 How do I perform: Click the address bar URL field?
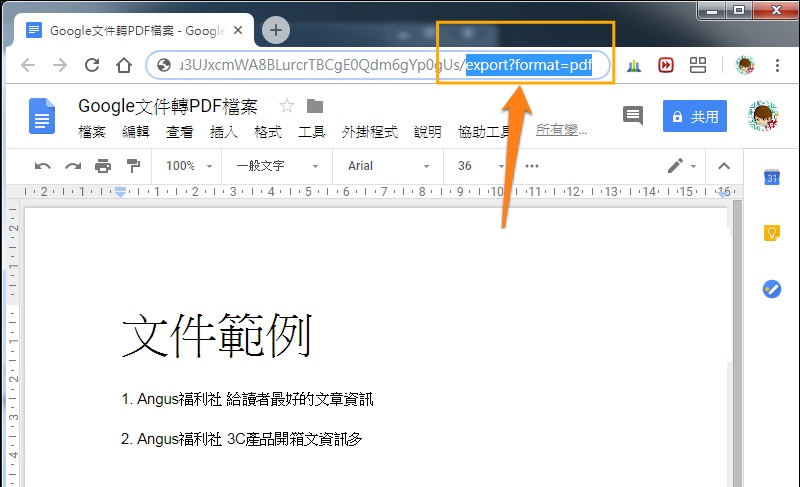click(x=378, y=65)
